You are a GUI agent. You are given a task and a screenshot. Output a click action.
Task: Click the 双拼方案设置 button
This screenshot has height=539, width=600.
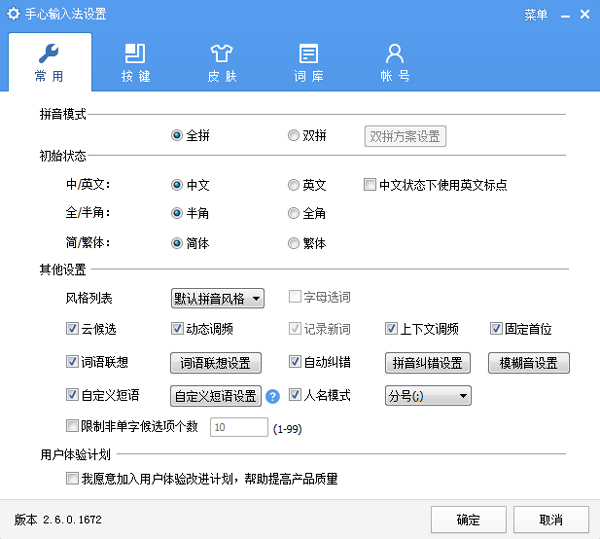coord(405,136)
